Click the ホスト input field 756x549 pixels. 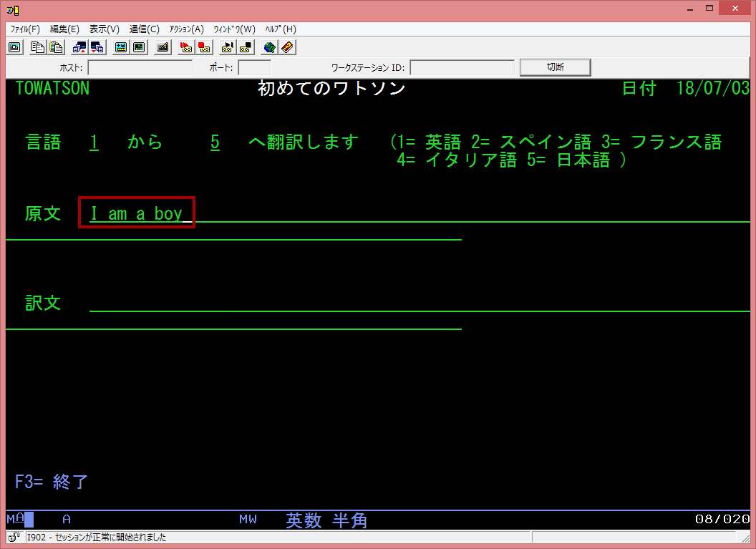coord(140,67)
